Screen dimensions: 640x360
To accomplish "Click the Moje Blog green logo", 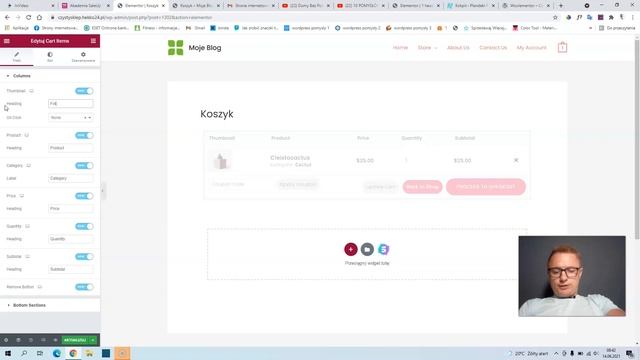I will tap(176, 48).
